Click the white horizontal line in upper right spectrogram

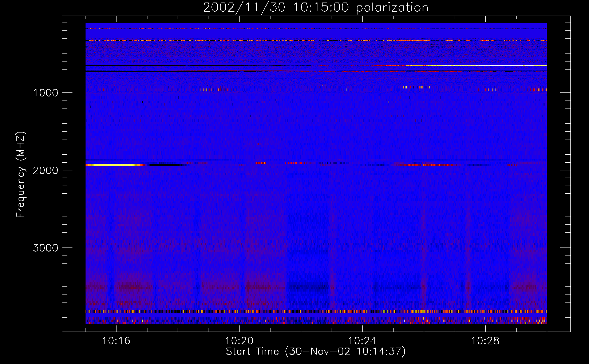(x=477, y=66)
